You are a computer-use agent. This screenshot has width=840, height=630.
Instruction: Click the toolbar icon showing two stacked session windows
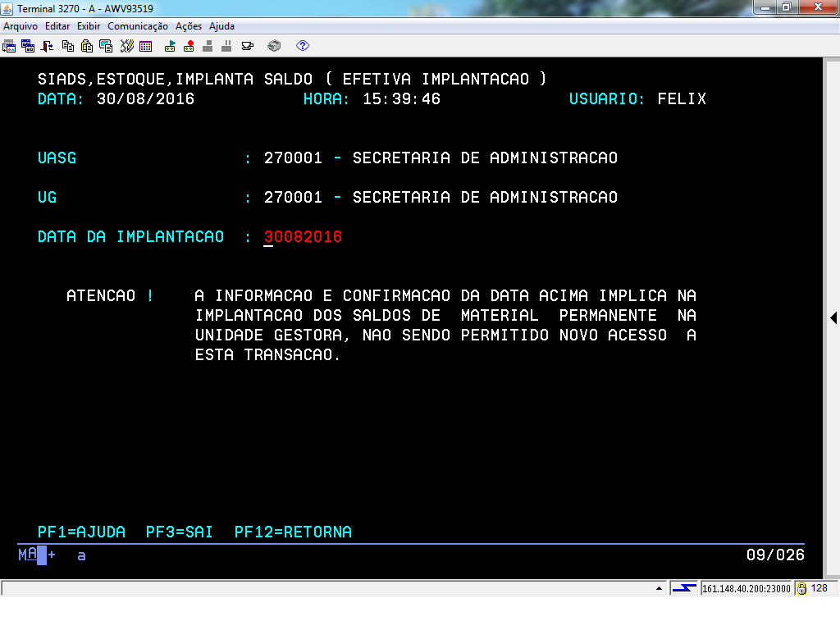(x=28, y=46)
